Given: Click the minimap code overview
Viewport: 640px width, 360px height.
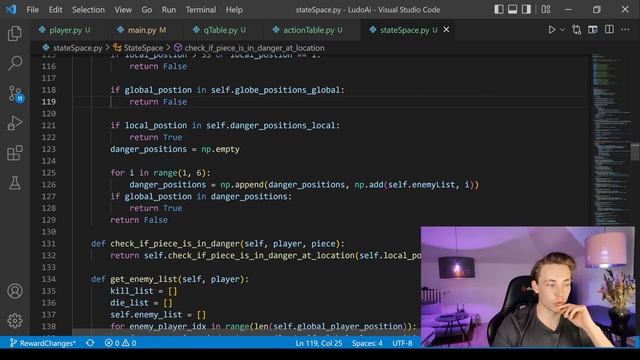Looking at the screenshot, I should click(610, 139).
